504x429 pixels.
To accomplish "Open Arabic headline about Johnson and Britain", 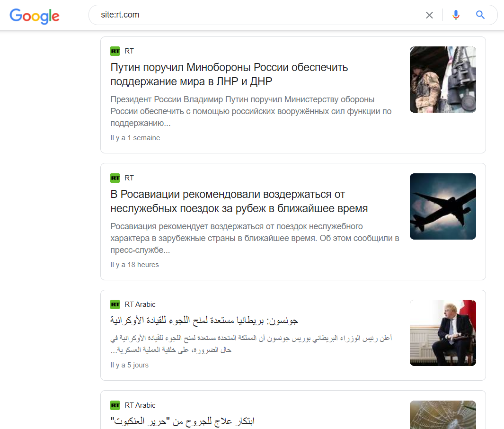I will coord(204,320).
